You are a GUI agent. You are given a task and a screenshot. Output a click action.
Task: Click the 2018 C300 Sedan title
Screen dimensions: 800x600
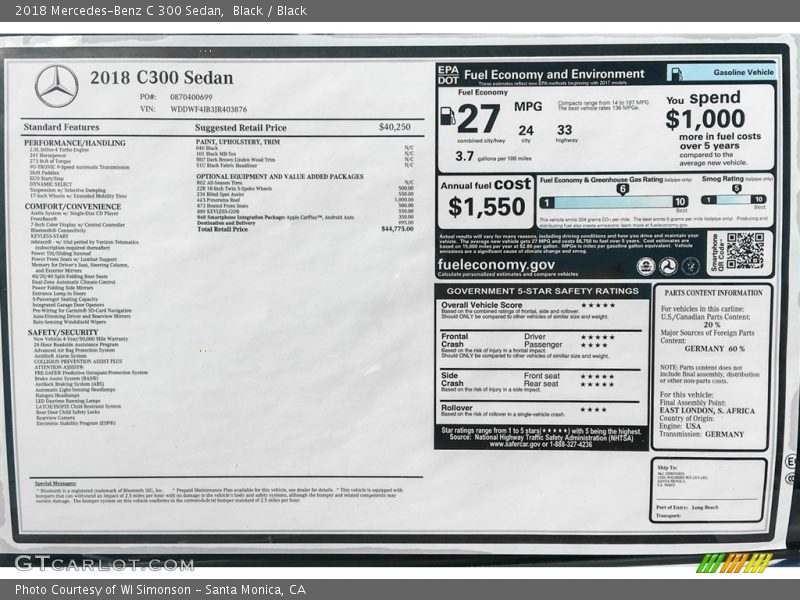coord(162,78)
